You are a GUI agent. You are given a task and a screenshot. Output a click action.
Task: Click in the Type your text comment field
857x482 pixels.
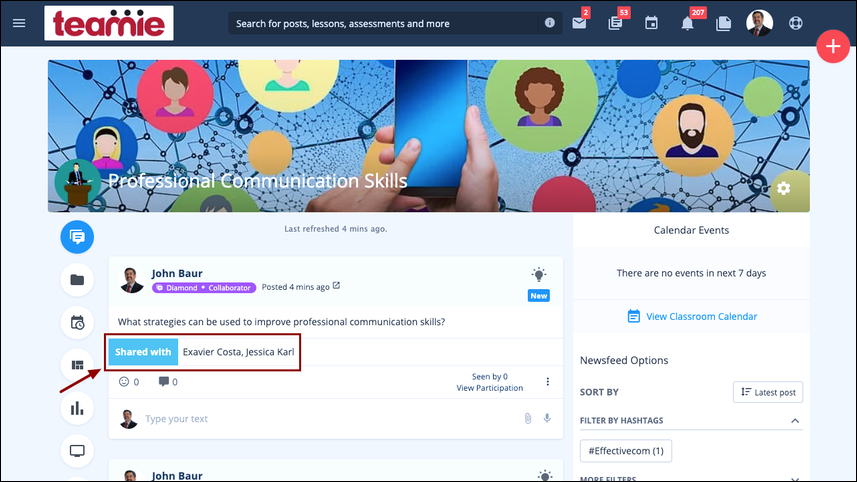click(328, 419)
